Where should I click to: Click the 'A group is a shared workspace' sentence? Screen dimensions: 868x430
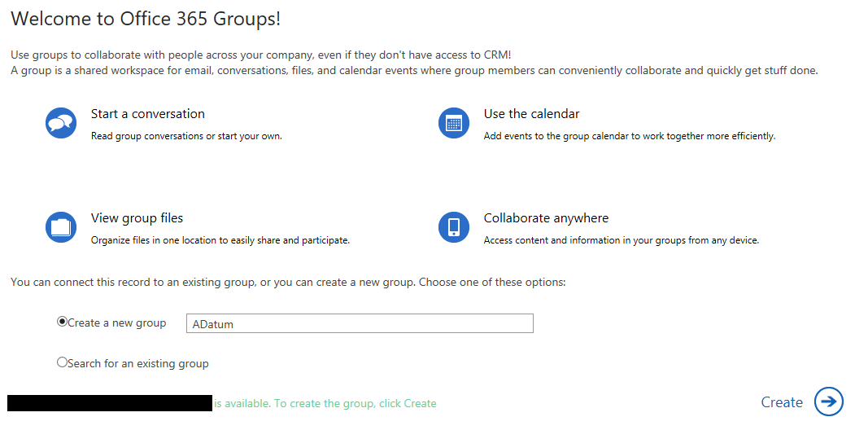point(414,70)
